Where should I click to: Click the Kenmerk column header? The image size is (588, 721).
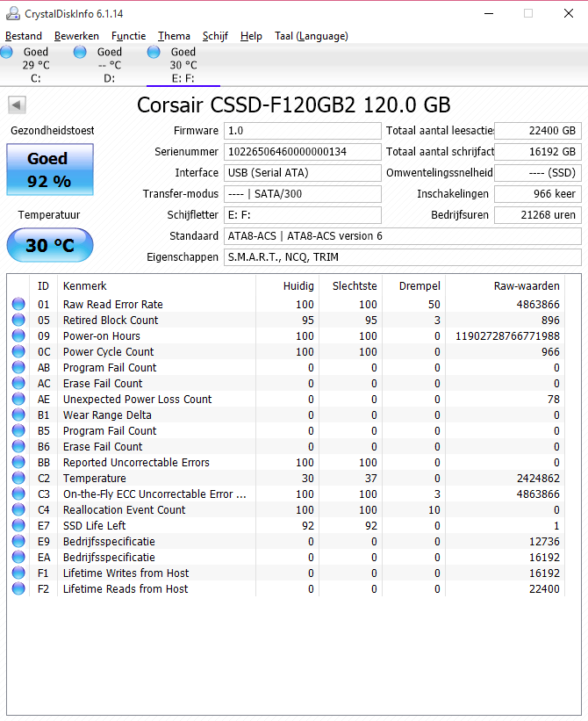coord(156,286)
